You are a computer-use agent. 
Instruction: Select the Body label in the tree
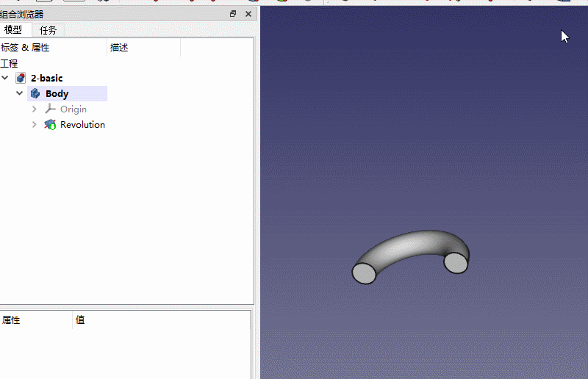pyautogui.click(x=57, y=93)
